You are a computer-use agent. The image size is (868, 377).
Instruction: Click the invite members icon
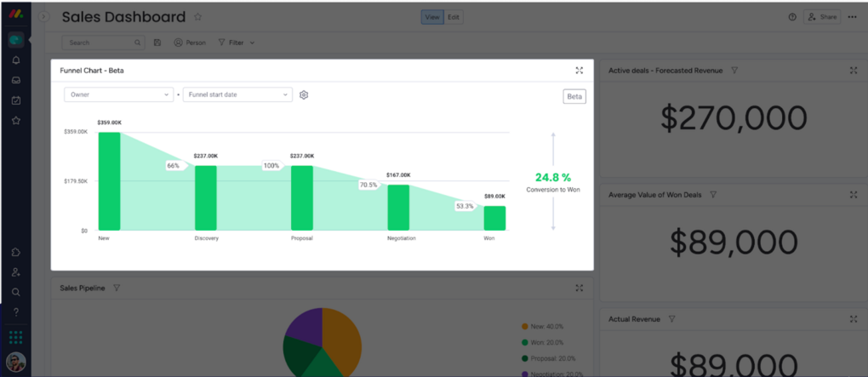(x=16, y=271)
